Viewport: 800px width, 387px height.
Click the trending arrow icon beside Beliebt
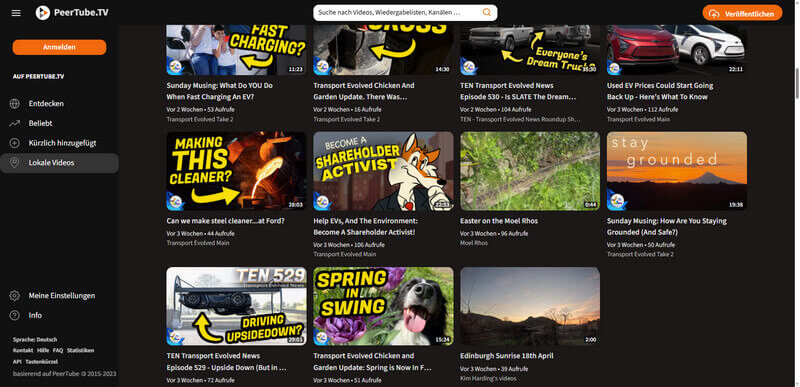[14, 123]
